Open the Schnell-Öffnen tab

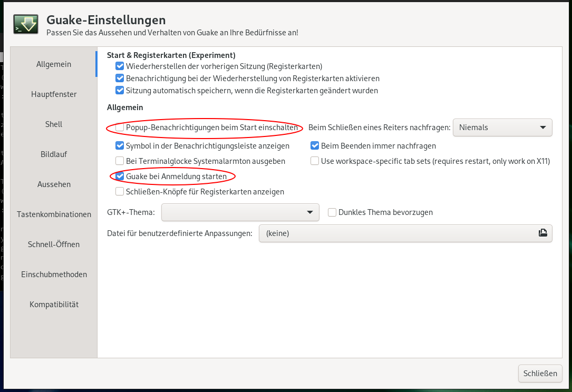coord(54,244)
